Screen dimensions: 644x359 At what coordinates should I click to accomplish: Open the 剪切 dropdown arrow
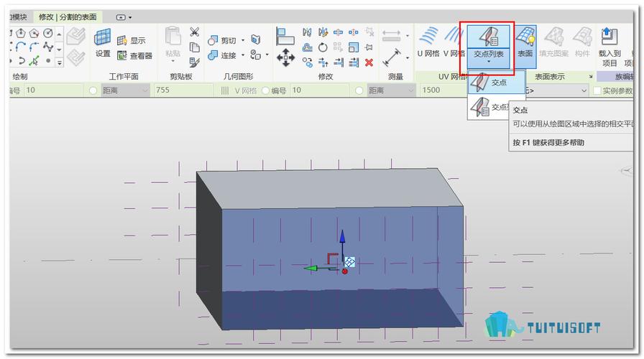point(243,40)
